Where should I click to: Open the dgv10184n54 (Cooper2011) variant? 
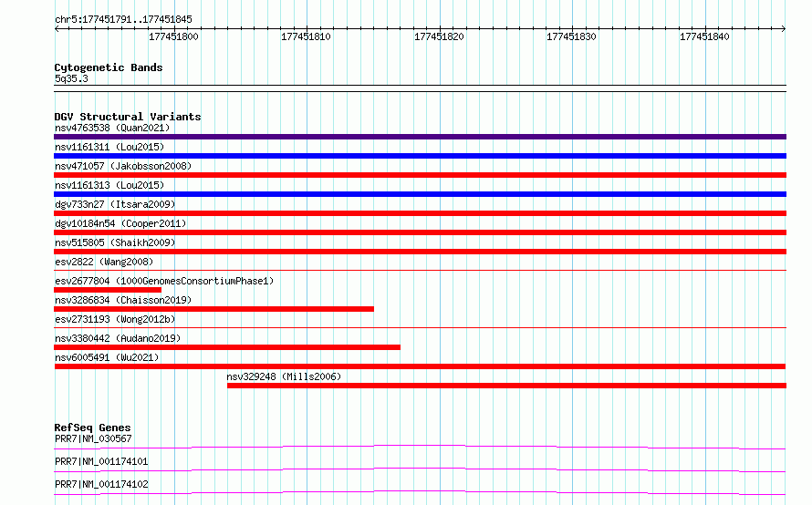click(120, 223)
